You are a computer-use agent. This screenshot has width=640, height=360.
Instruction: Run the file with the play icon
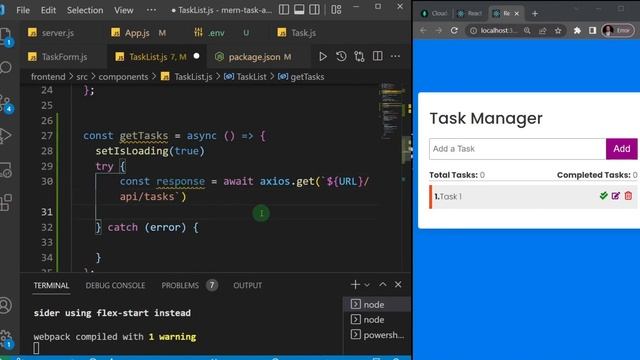point(322,56)
